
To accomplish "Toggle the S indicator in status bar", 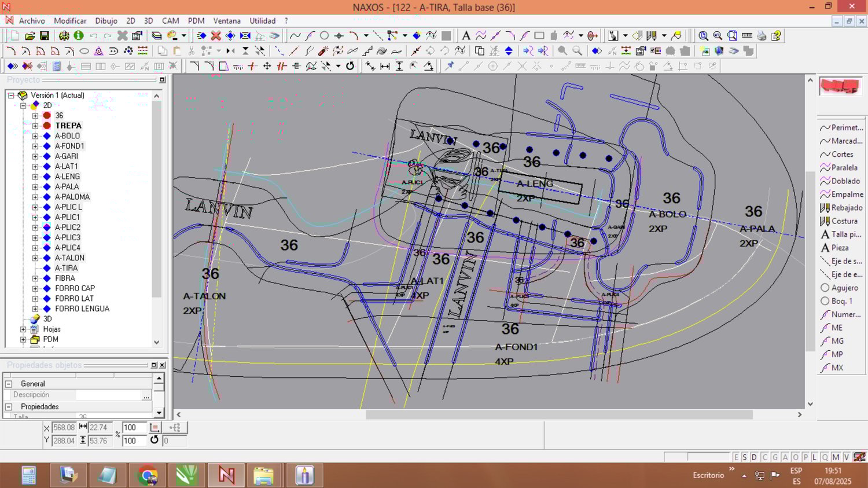I will click(x=745, y=457).
